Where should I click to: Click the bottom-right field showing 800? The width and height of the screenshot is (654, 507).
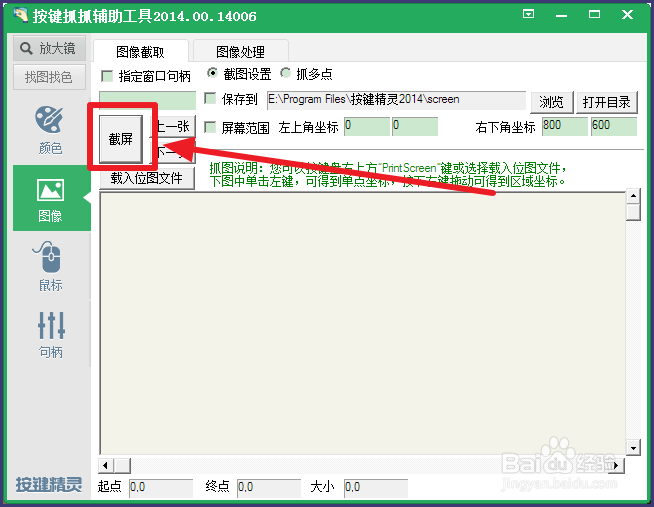tap(565, 126)
